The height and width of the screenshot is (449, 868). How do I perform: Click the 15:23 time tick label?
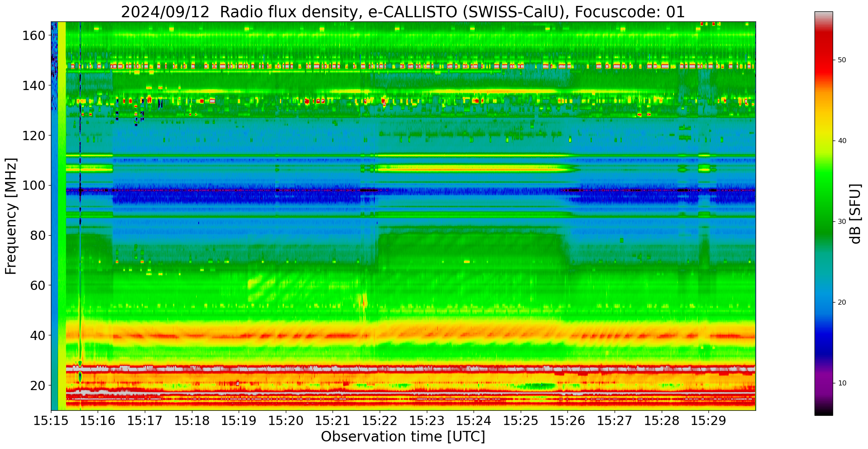point(427,420)
